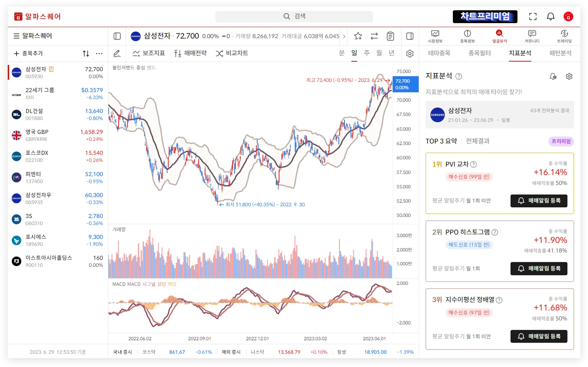Select DL건설 in watchlist
The width and height of the screenshot is (588, 367).
point(58,115)
